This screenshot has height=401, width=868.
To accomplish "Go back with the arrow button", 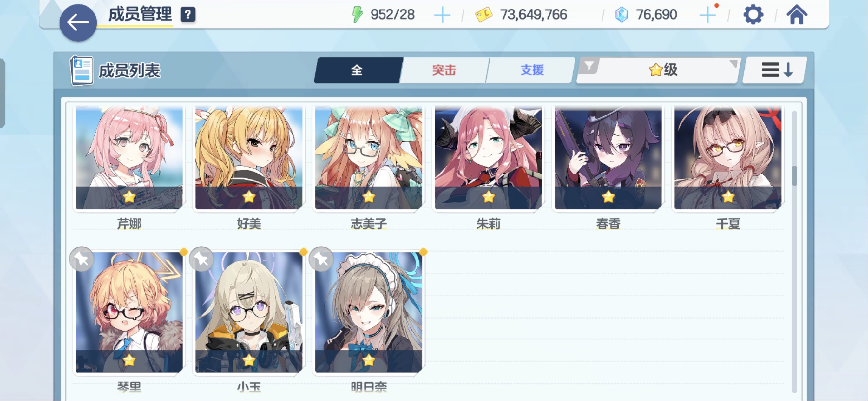I will click(x=78, y=23).
